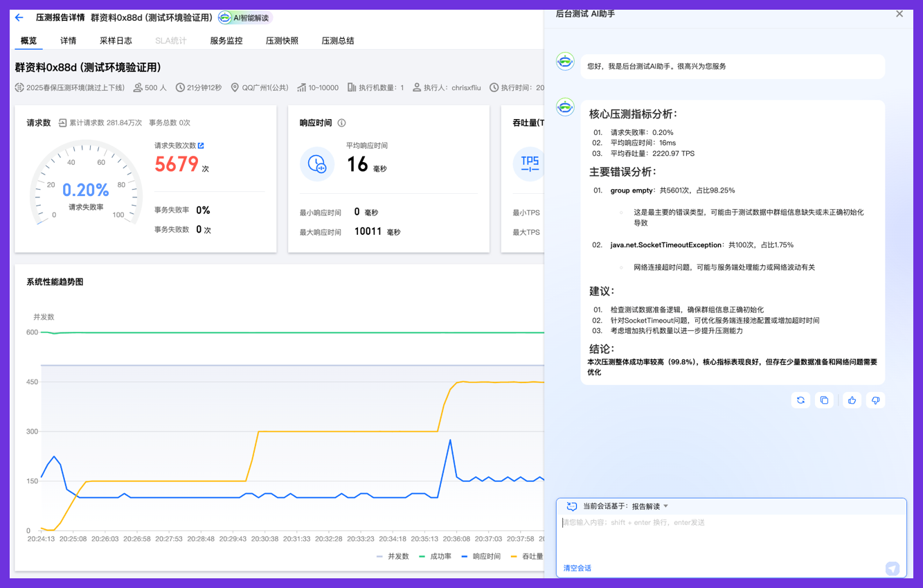This screenshot has width=923, height=588.
Task: Click the round clock icon in 响应时间 card
Action: (x=317, y=164)
